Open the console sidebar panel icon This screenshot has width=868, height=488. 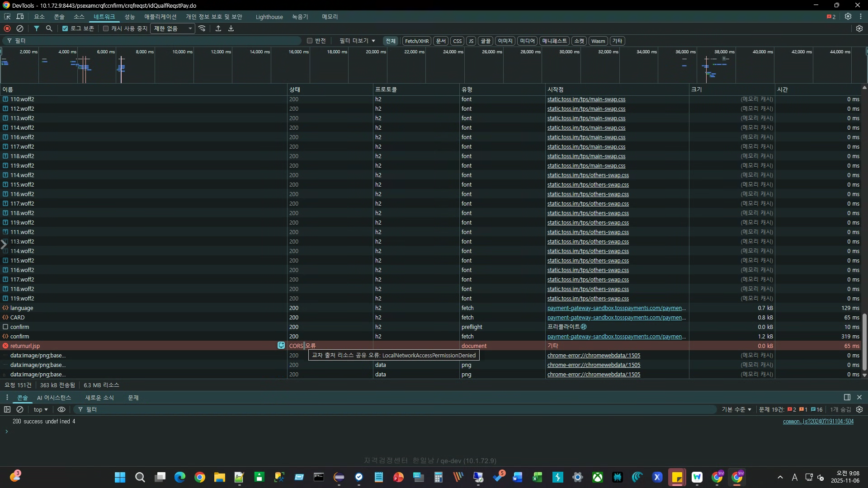tap(7, 409)
